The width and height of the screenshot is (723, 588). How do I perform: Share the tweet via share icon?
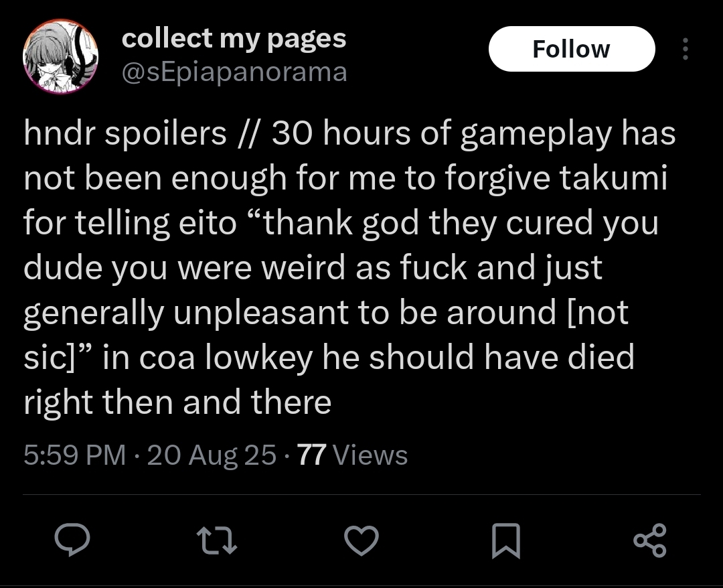[x=651, y=541]
